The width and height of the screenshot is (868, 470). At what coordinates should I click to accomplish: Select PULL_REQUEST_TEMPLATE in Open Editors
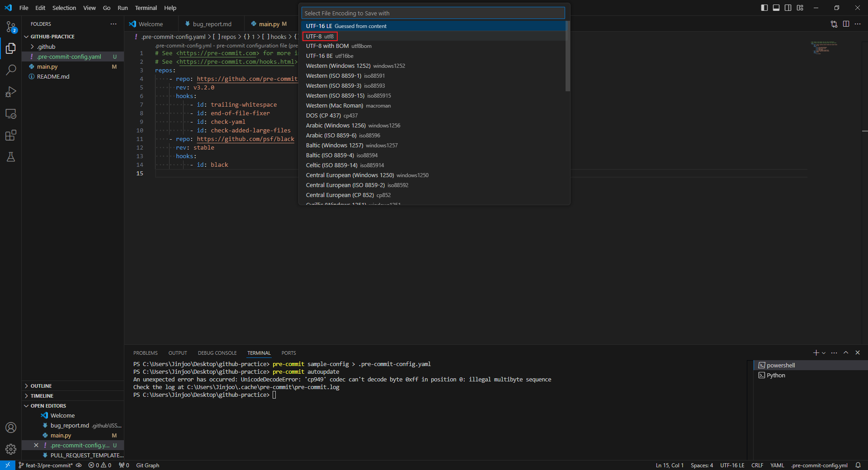(73, 455)
